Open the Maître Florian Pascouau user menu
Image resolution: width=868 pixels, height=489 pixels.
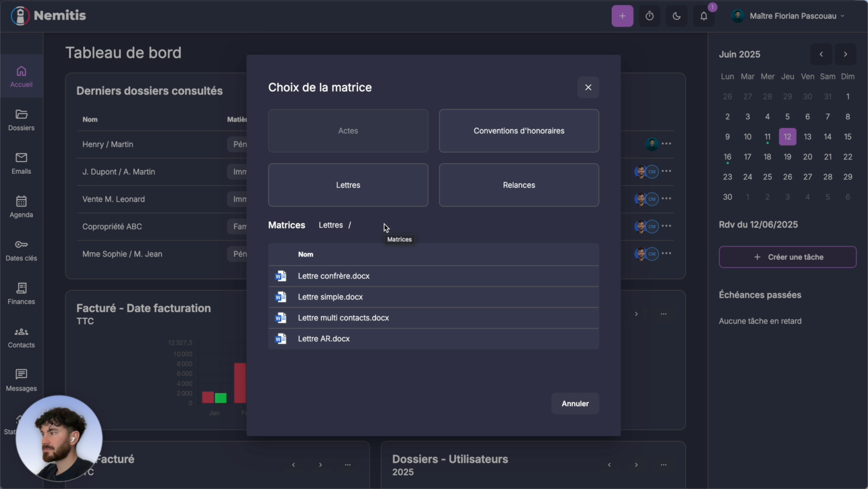point(788,16)
